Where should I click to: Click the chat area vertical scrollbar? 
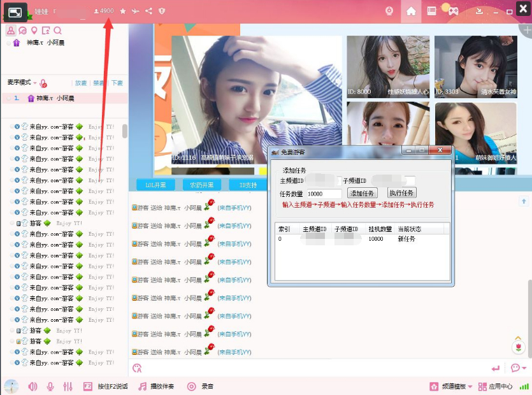(x=529, y=319)
